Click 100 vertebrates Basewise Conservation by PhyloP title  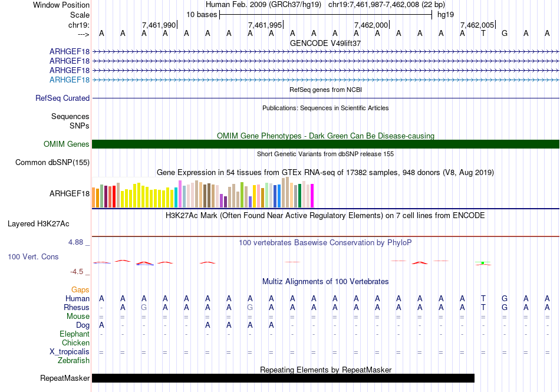pos(325,242)
